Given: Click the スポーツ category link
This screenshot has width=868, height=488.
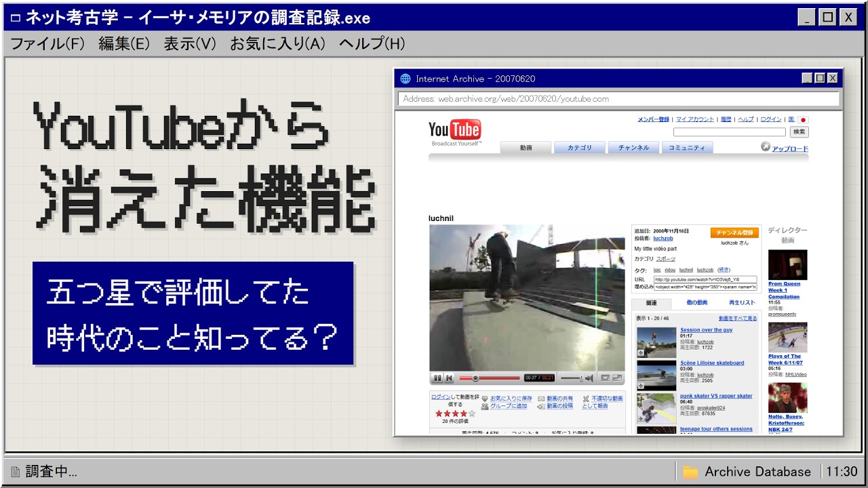Looking at the screenshot, I should coord(666,259).
